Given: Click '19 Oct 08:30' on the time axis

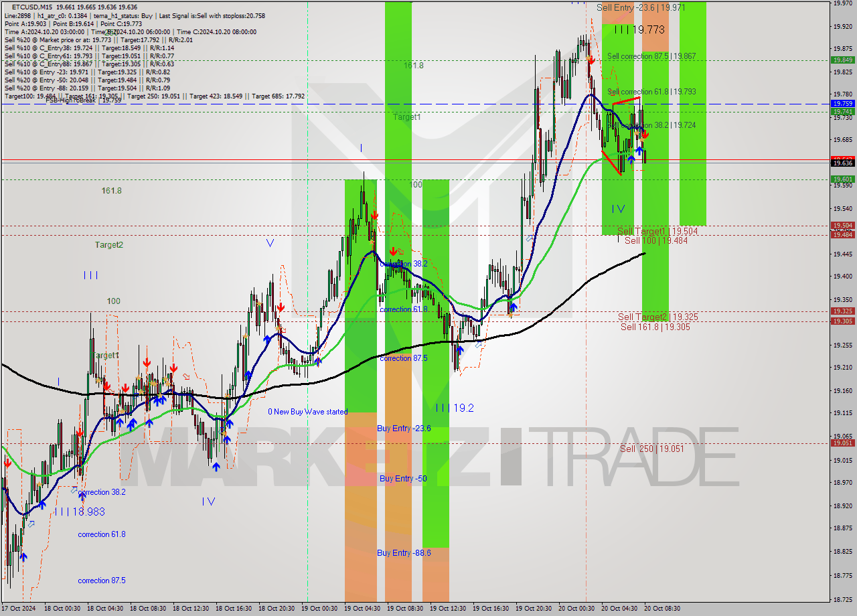Looking at the screenshot, I should click(404, 609).
